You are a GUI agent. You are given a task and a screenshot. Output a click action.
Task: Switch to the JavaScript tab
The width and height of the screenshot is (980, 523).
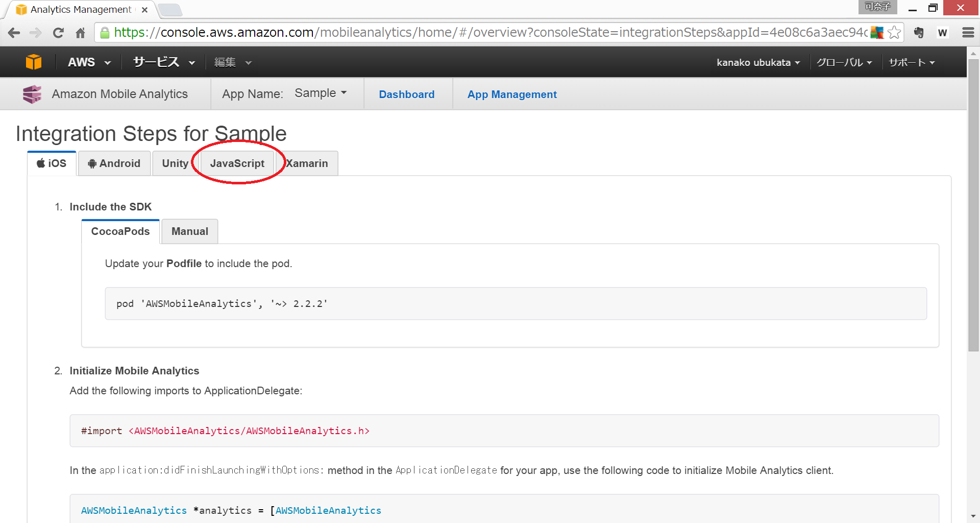(237, 163)
